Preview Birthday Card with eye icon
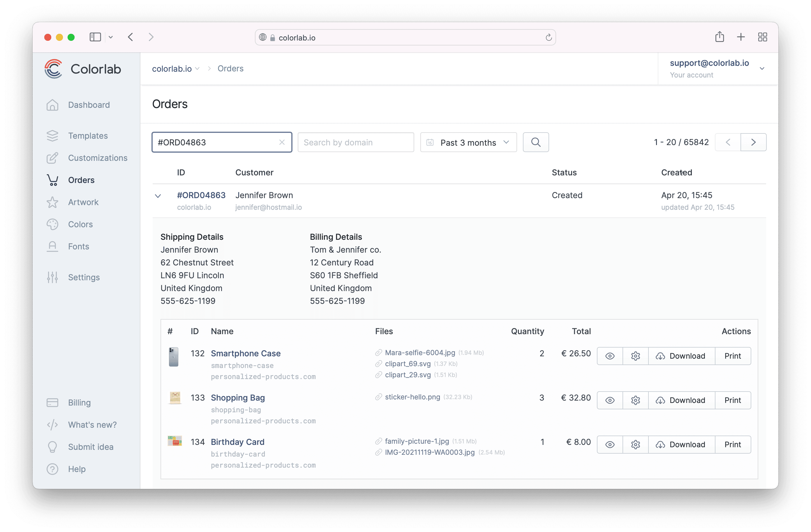The width and height of the screenshot is (811, 532). 610,444
